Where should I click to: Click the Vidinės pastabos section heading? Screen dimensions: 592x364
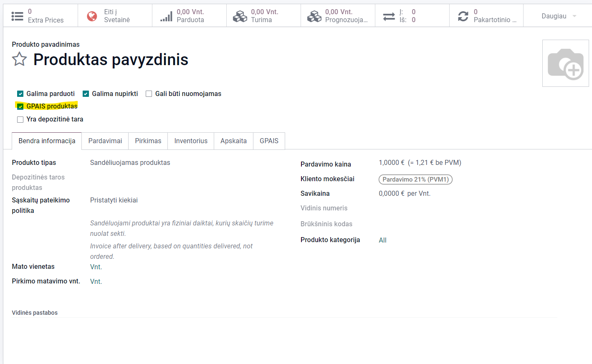click(35, 313)
